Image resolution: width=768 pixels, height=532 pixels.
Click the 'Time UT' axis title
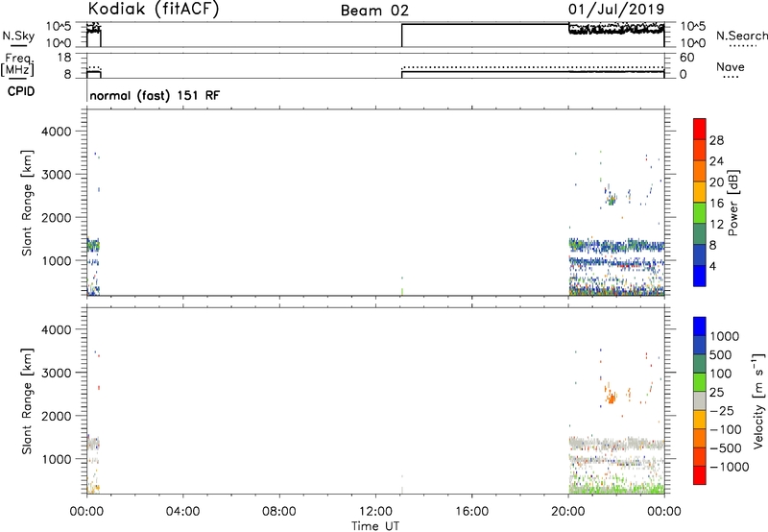click(375, 526)
